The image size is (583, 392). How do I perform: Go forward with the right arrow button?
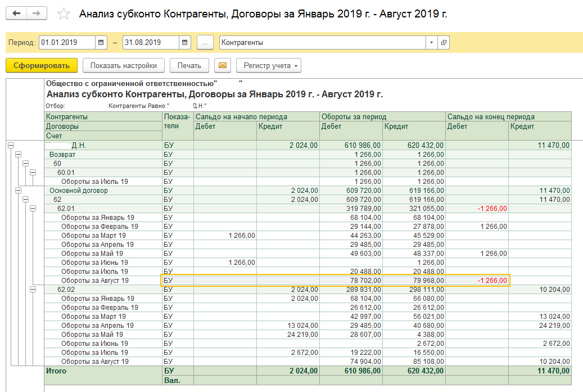click(37, 13)
